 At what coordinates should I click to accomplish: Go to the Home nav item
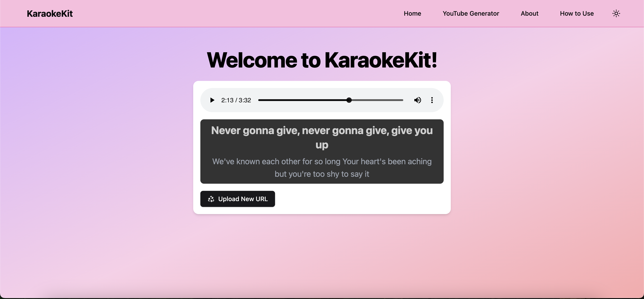[x=412, y=13]
